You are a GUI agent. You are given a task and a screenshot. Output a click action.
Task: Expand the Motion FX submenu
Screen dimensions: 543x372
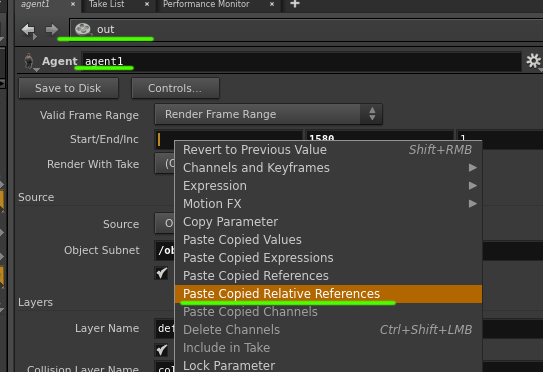click(x=328, y=204)
